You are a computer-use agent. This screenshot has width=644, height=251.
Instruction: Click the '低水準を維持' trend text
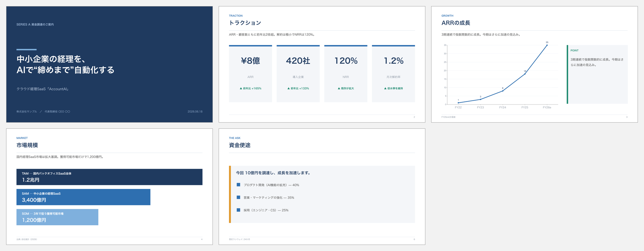(395, 88)
